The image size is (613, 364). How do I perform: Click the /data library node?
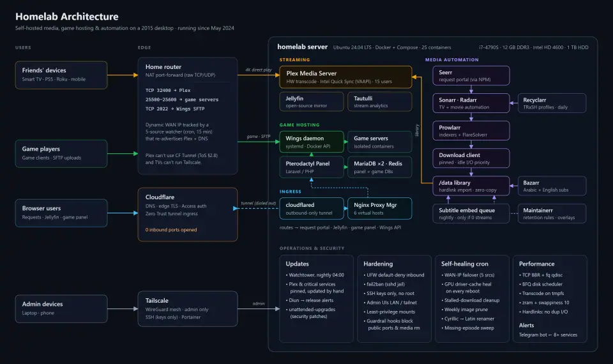pos(471,186)
